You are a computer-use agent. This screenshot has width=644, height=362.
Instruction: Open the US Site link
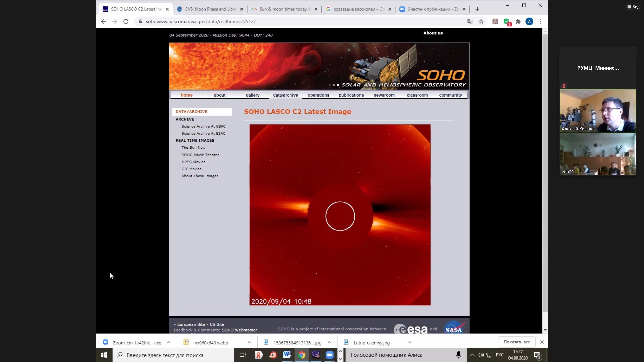point(217,324)
